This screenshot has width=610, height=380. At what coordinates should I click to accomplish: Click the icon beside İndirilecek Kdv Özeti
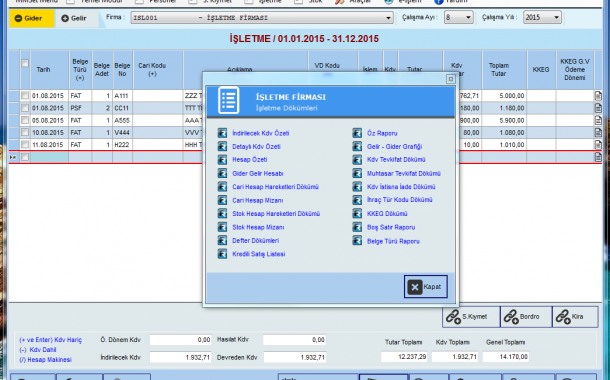point(222,133)
